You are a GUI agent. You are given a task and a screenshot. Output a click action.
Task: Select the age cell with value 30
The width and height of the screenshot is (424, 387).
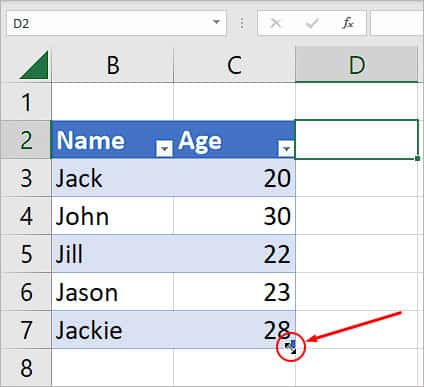pyautogui.click(x=234, y=216)
